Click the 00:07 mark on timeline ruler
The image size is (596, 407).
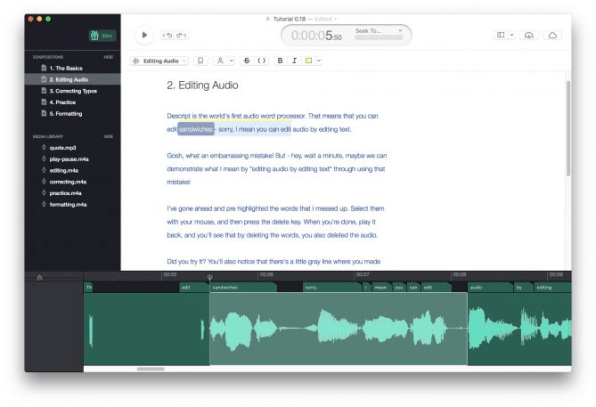click(x=362, y=274)
